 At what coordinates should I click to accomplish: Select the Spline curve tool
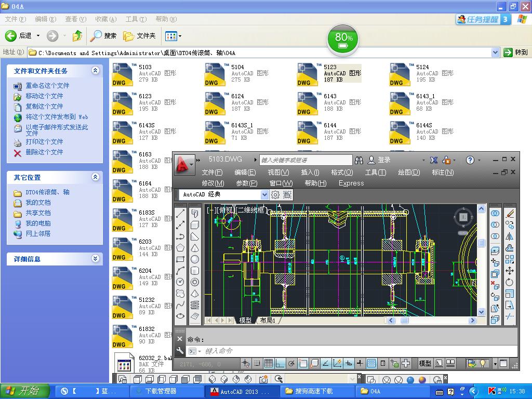[x=180, y=305]
